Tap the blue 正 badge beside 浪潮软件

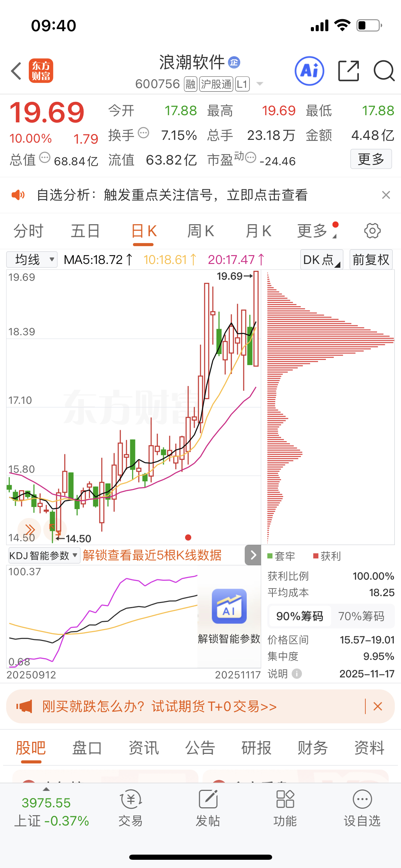tap(234, 62)
